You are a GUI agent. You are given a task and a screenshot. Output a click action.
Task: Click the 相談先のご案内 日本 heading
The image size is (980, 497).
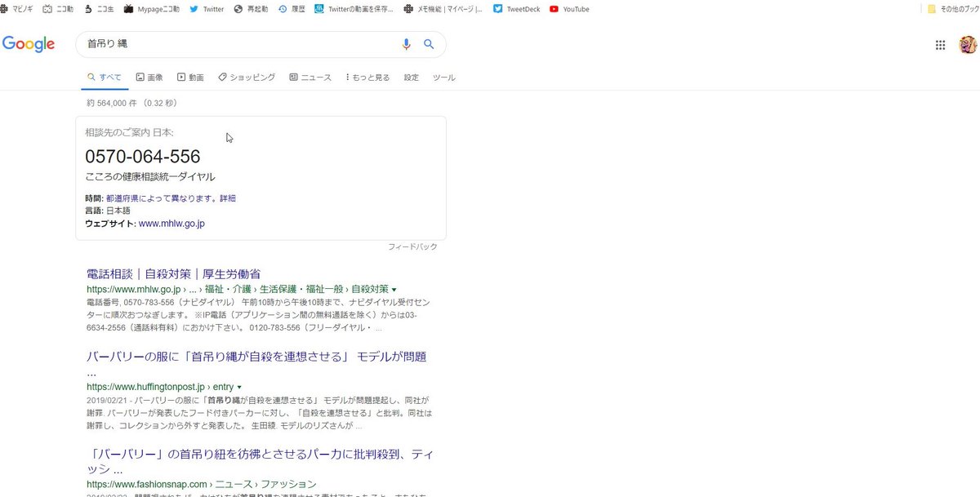(129, 132)
